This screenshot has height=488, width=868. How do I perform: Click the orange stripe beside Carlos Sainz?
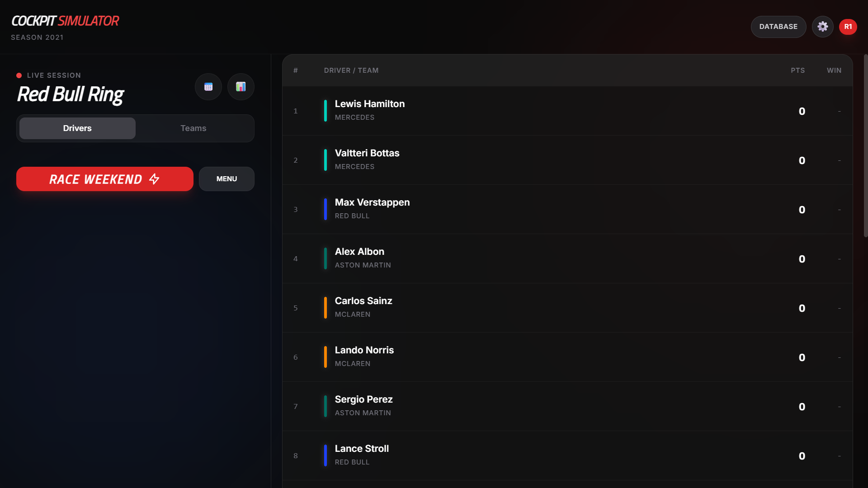325,308
